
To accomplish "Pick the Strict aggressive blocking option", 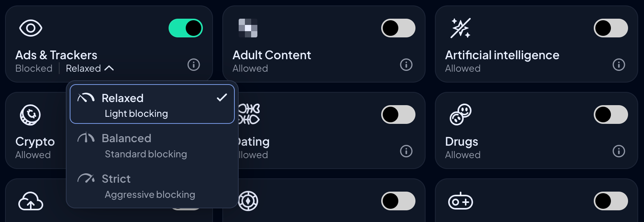I will tap(152, 186).
